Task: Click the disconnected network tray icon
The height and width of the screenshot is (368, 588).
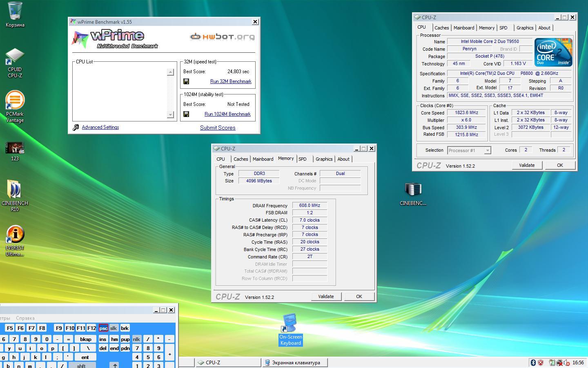Action: point(559,362)
